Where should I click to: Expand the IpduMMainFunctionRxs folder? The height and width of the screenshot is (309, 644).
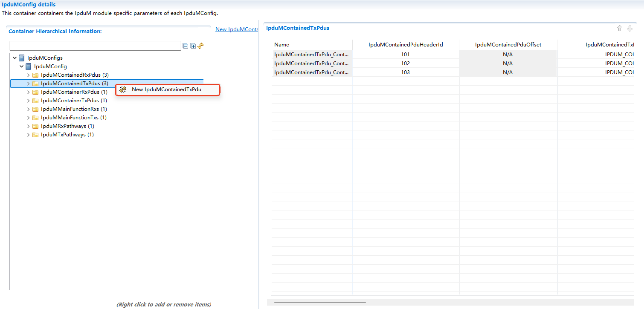point(29,109)
